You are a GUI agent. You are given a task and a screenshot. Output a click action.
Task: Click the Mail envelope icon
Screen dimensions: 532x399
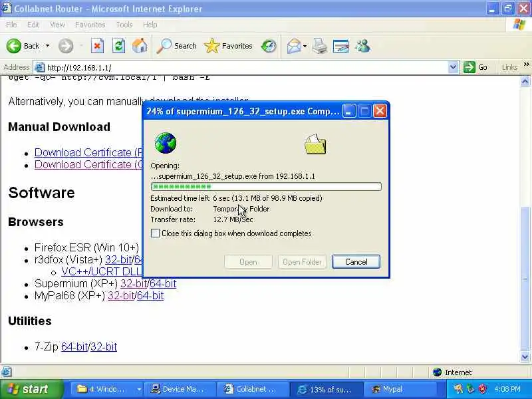(293, 46)
